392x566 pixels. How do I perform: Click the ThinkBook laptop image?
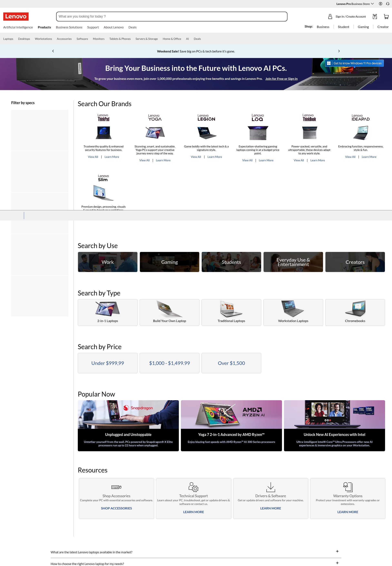[x=310, y=133]
